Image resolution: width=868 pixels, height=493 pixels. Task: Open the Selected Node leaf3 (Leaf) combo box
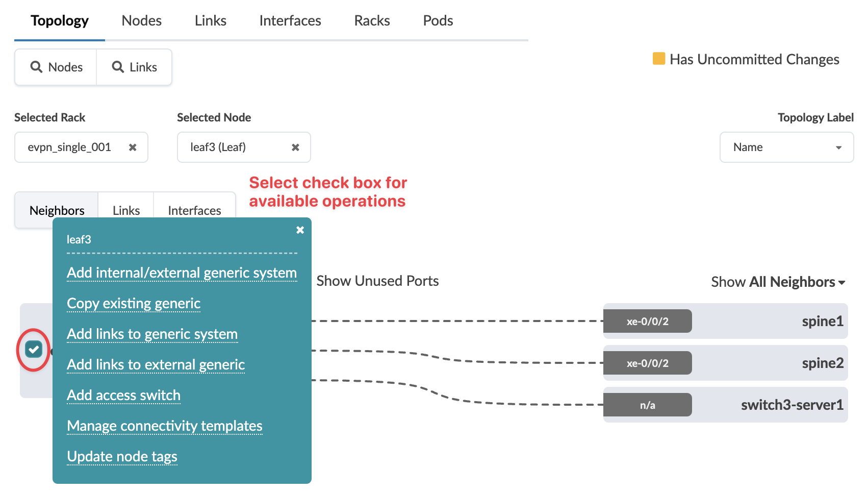pos(235,147)
